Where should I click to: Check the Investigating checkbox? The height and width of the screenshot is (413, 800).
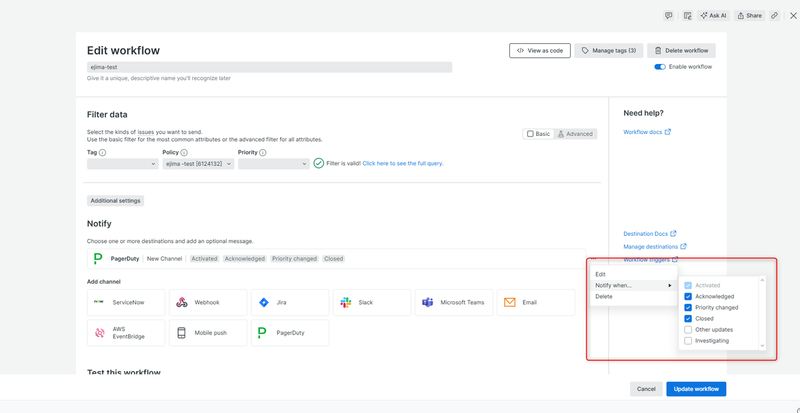click(x=688, y=341)
